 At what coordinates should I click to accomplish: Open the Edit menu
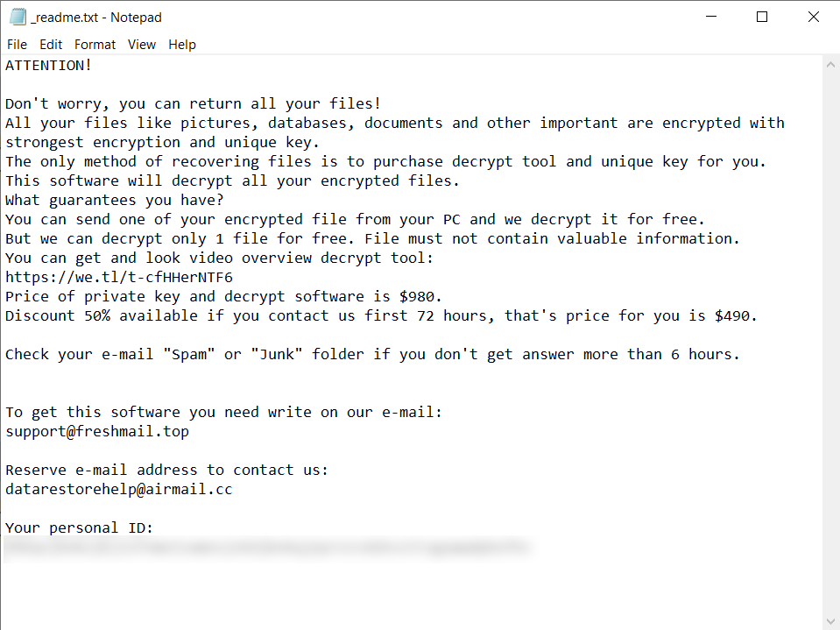(x=51, y=45)
